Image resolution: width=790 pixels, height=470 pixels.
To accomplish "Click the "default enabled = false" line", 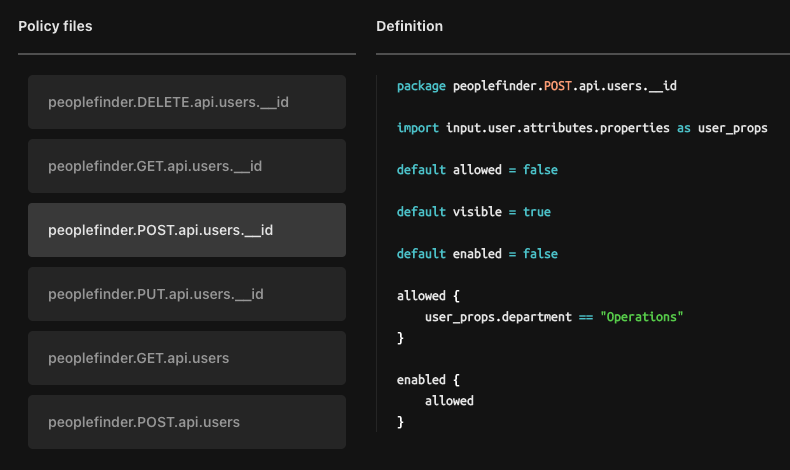I will pyautogui.click(x=477, y=254).
